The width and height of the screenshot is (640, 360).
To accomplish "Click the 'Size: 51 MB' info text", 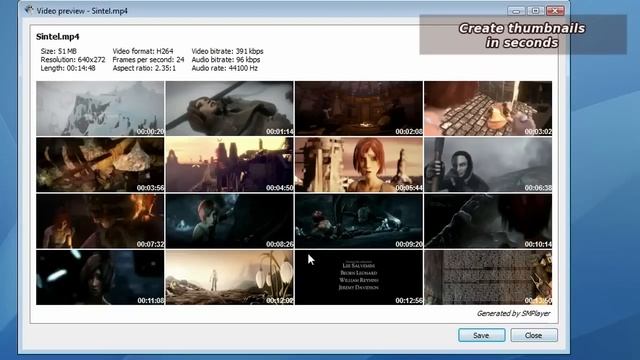I will tap(58, 51).
